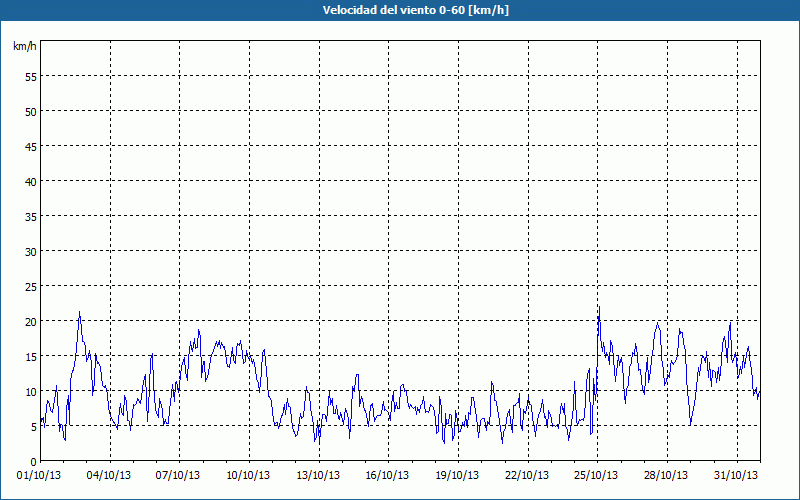Screen dimensions: 800x500
Task: Click the date label 25/10/13
Action: pos(596,476)
